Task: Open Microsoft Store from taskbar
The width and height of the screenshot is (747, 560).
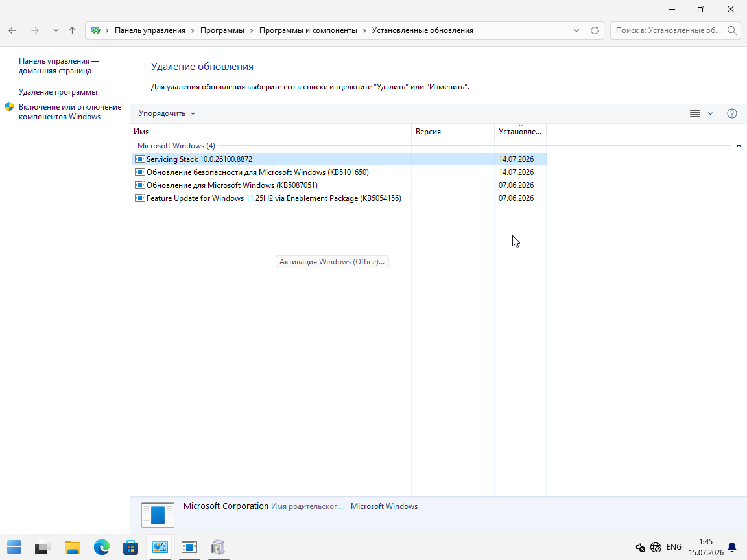Action: tap(130, 547)
